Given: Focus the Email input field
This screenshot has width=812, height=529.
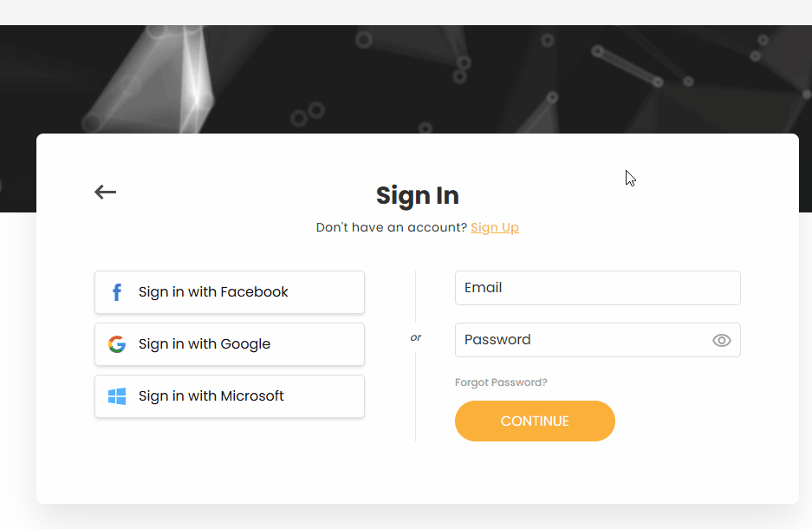Looking at the screenshot, I should [x=597, y=287].
